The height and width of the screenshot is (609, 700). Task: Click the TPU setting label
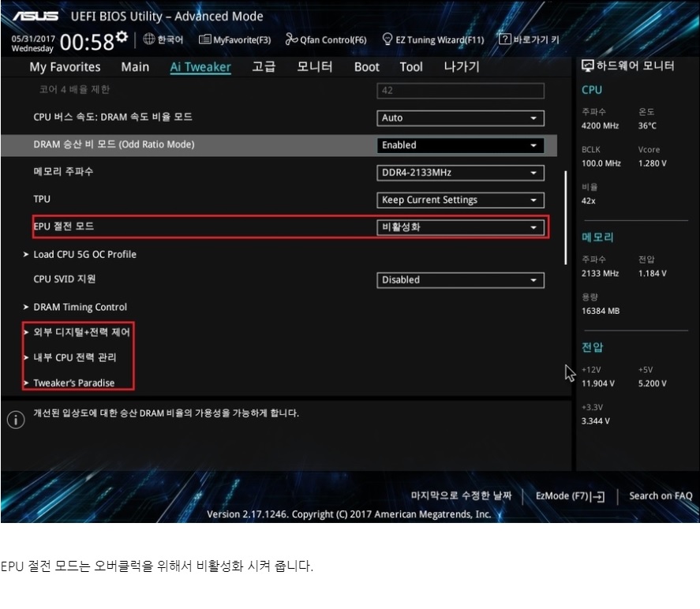[42, 199]
